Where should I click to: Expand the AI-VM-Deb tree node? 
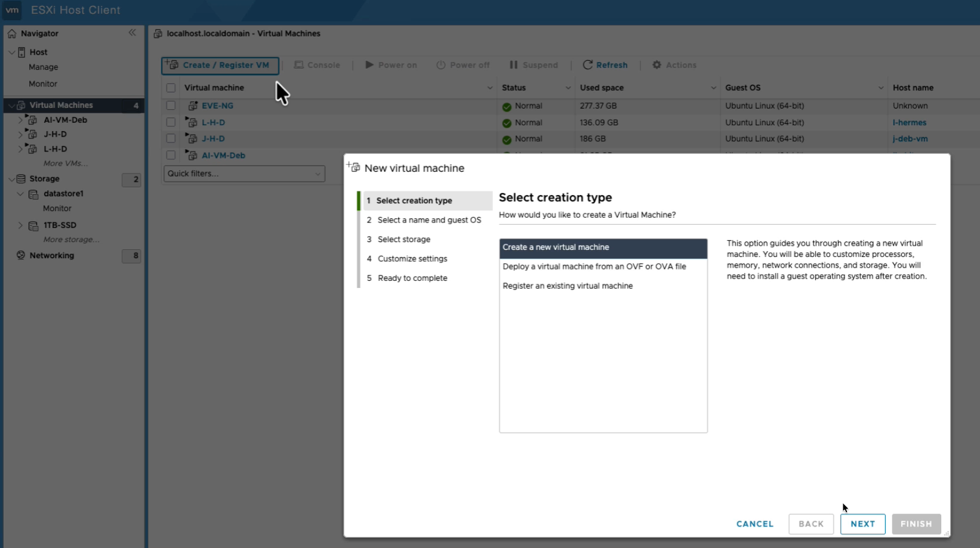[x=20, y=120]
